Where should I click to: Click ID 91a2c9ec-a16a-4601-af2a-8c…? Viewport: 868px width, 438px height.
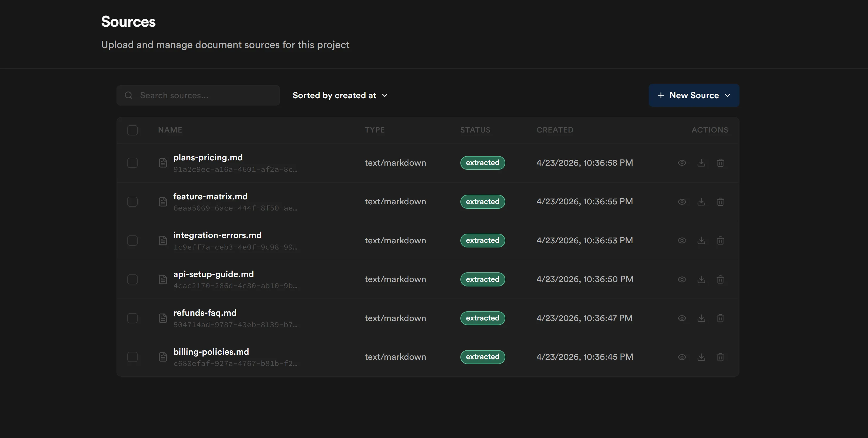coord(235,169)
